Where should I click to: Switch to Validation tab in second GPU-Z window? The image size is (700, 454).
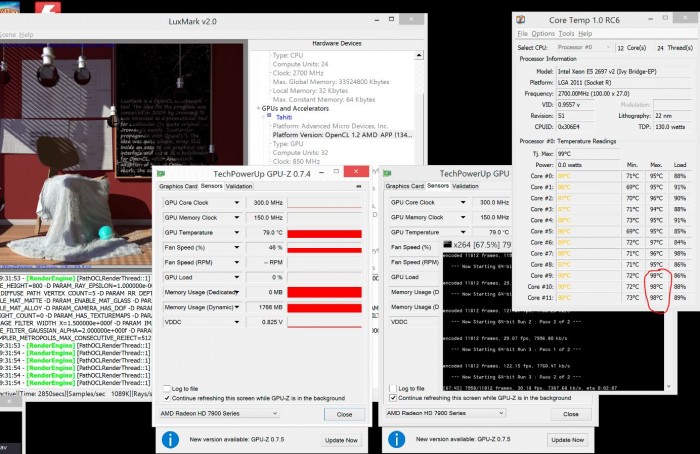(x=465, y=186)
